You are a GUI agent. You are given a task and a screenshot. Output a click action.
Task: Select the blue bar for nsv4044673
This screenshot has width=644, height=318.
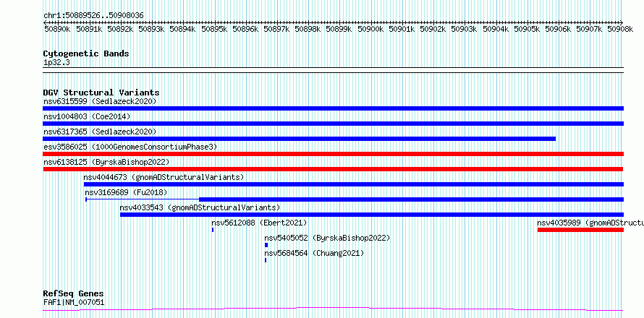(x=354, y=184)
